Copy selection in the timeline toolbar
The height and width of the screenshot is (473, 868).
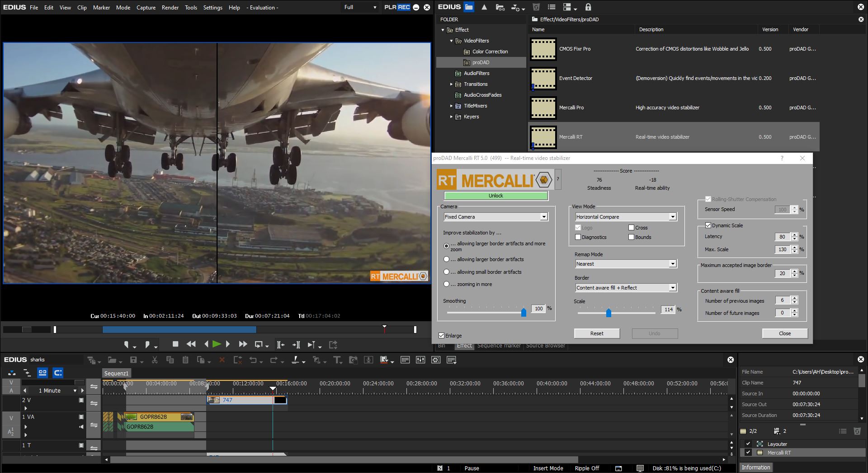171,360
